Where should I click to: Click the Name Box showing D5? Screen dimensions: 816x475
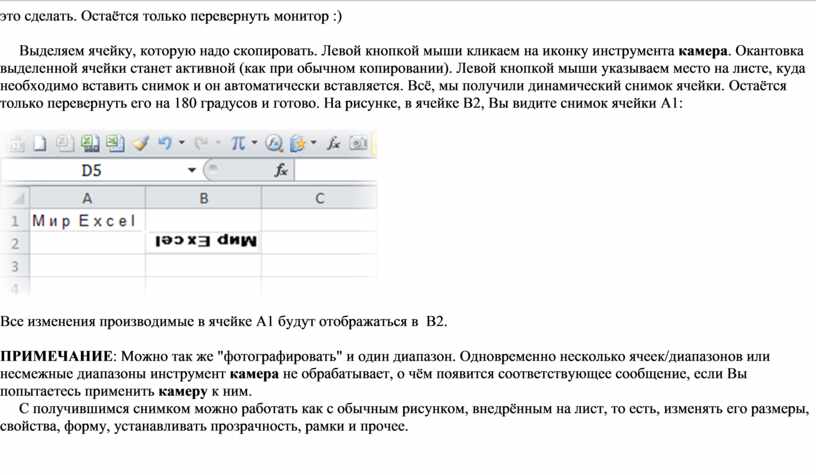92,170
